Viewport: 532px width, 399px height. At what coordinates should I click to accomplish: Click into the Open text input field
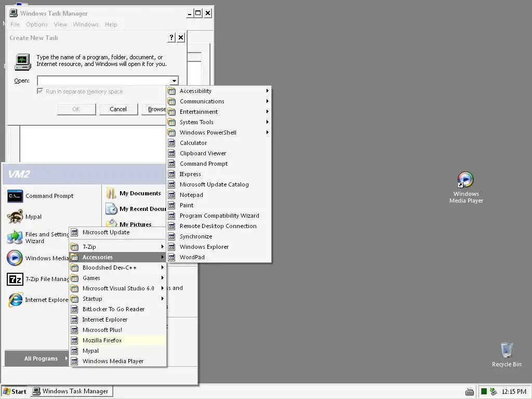(104, 81)
